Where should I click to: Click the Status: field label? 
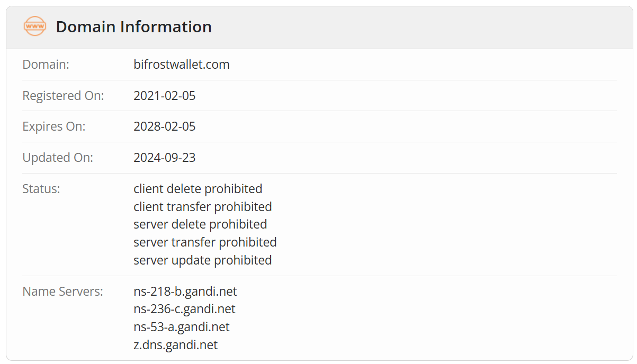[41, 188]
